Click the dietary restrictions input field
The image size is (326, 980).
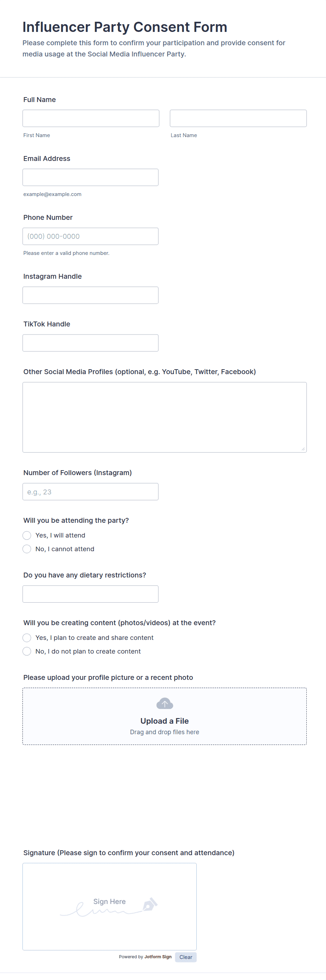coord(90,594)
